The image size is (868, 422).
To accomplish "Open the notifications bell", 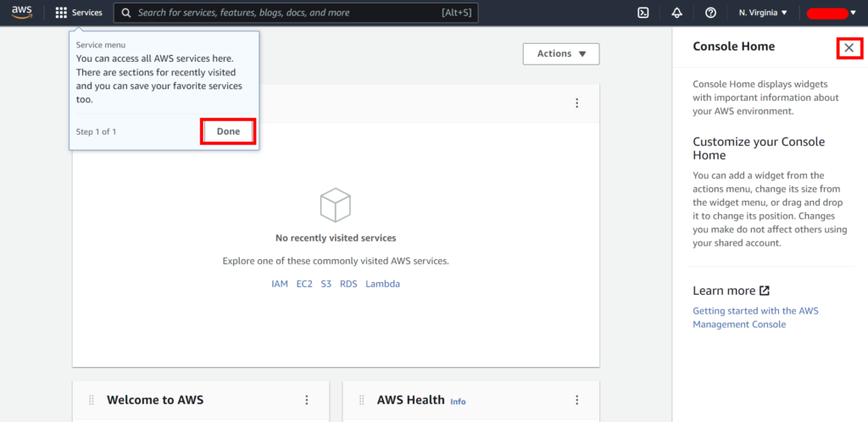I will coord(676,13).
